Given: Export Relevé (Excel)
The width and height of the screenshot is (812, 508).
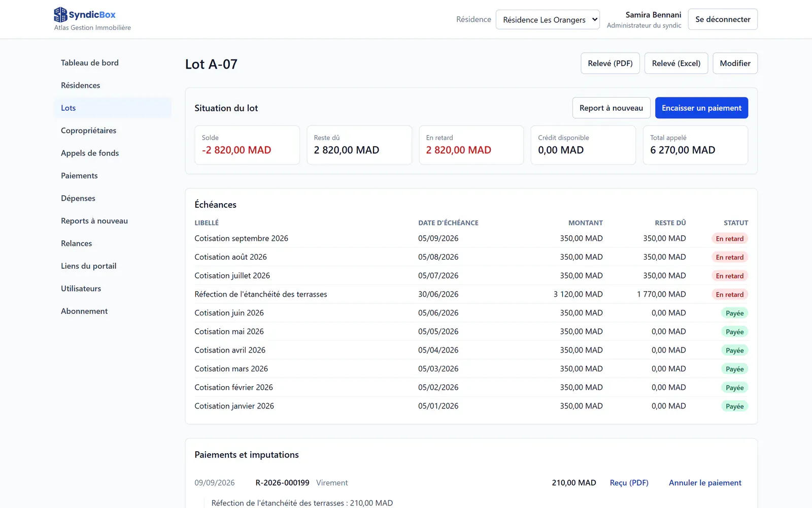Looking at the screenshot, I should click(676, 63).
